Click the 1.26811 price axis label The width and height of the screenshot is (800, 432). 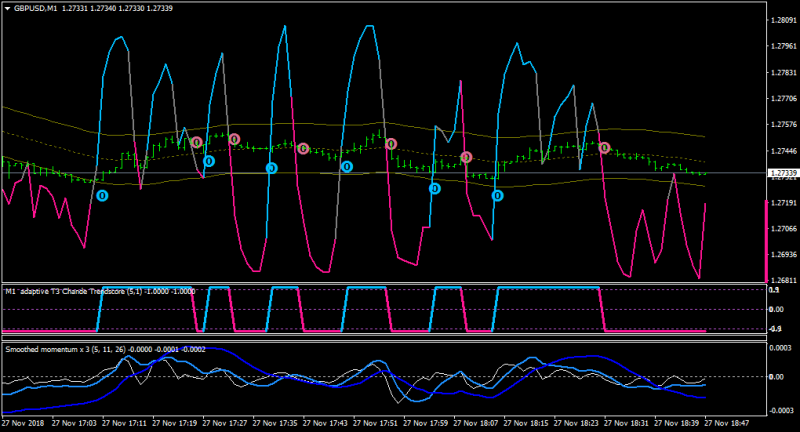click(783, 281)
